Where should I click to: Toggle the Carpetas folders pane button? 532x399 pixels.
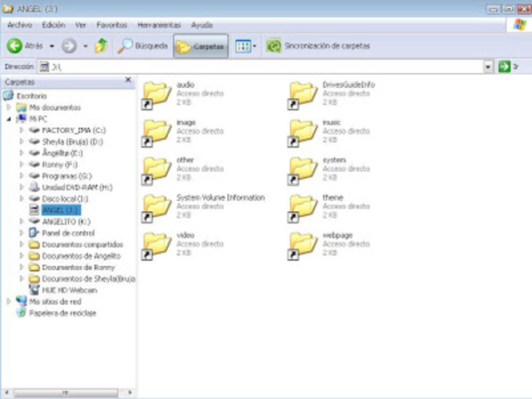coord(200,47)
